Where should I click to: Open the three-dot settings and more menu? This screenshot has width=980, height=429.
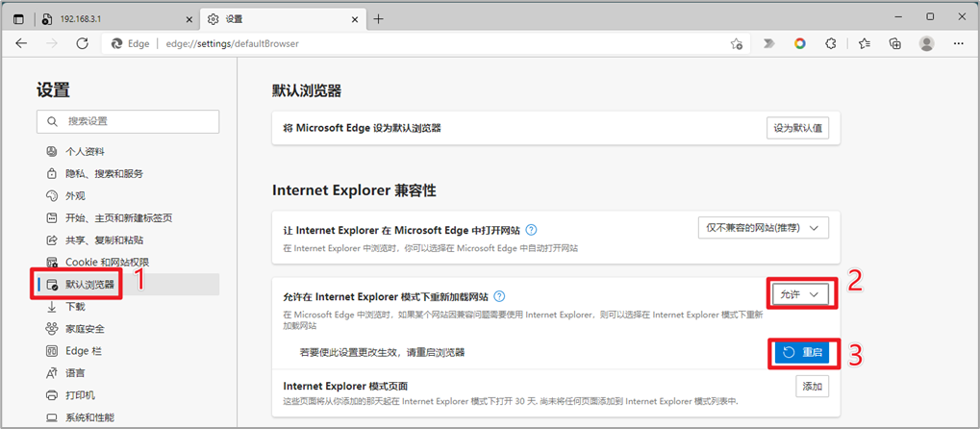pos(958,43)
